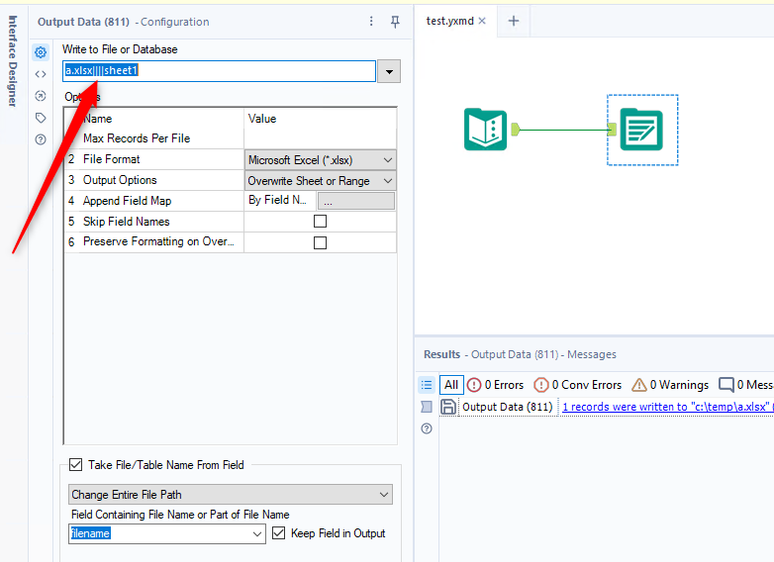The width and height of the screenshot is (774, 562).
Task: Open the navigation arrow circle icon
Action: [41, 96]
